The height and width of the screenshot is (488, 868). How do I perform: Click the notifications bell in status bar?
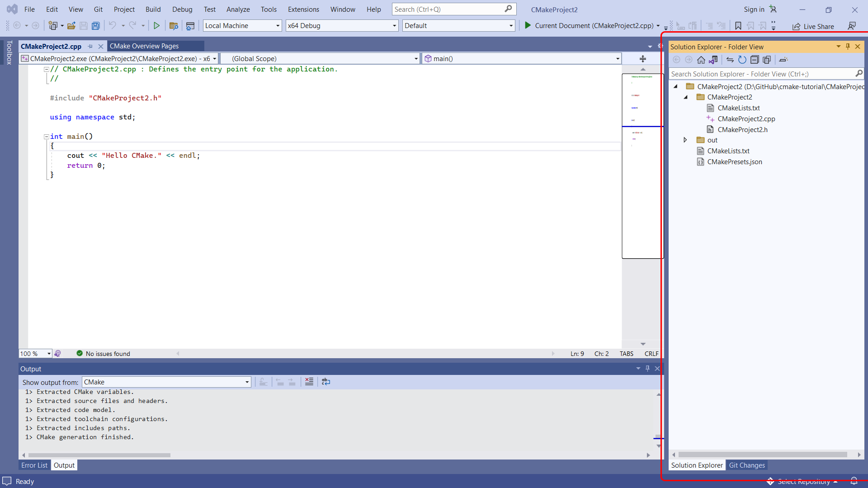pos(854,481)
